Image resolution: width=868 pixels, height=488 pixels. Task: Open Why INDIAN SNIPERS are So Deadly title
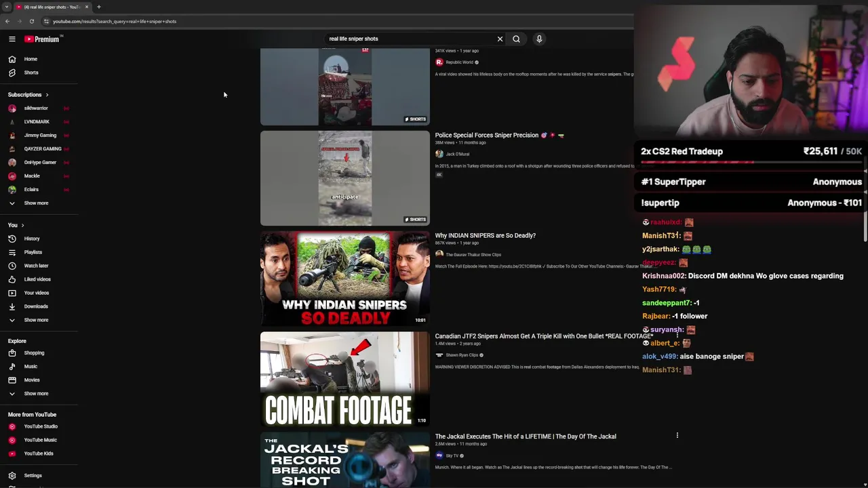tap(485, 235)
